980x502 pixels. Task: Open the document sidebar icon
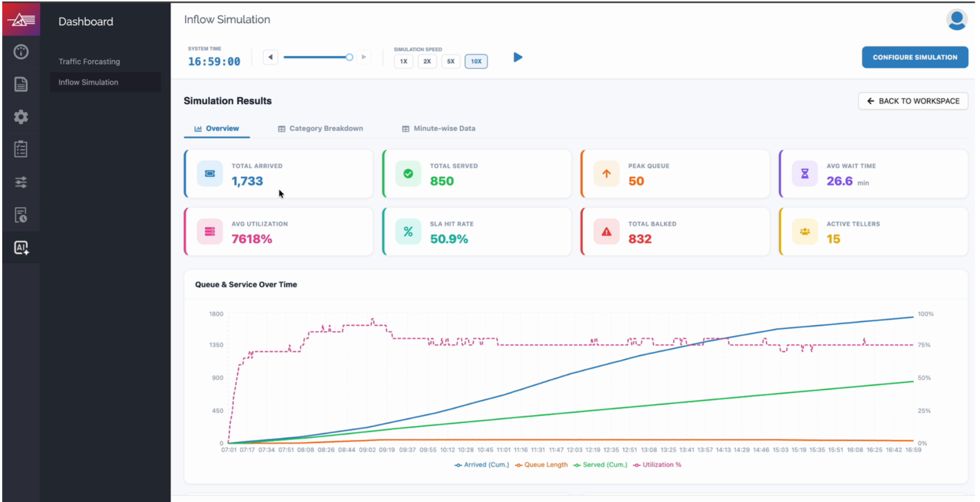point(21,84)
